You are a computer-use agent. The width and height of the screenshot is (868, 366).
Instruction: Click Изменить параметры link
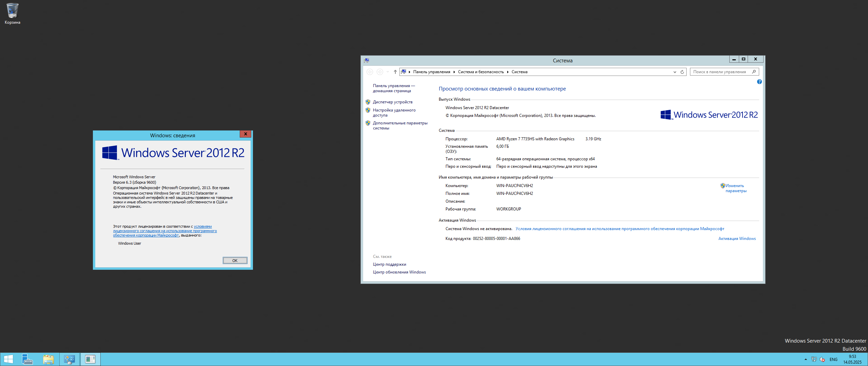736,188
